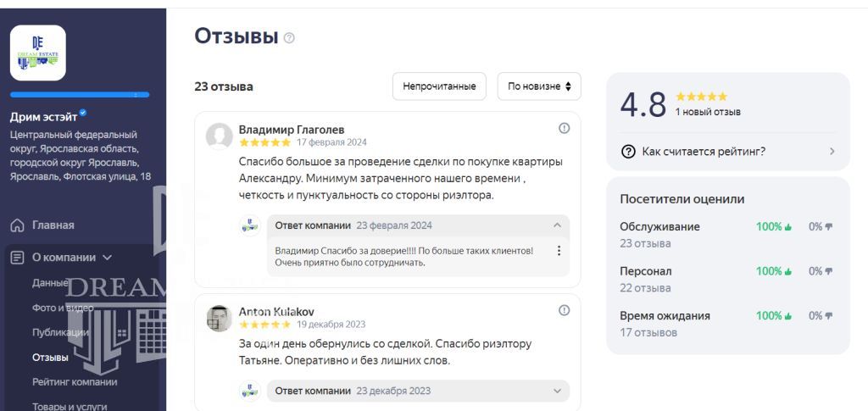This screenshot has width=868, height=411.
Task: Click Anton Kulakov's profile photo
Action: 220,318
